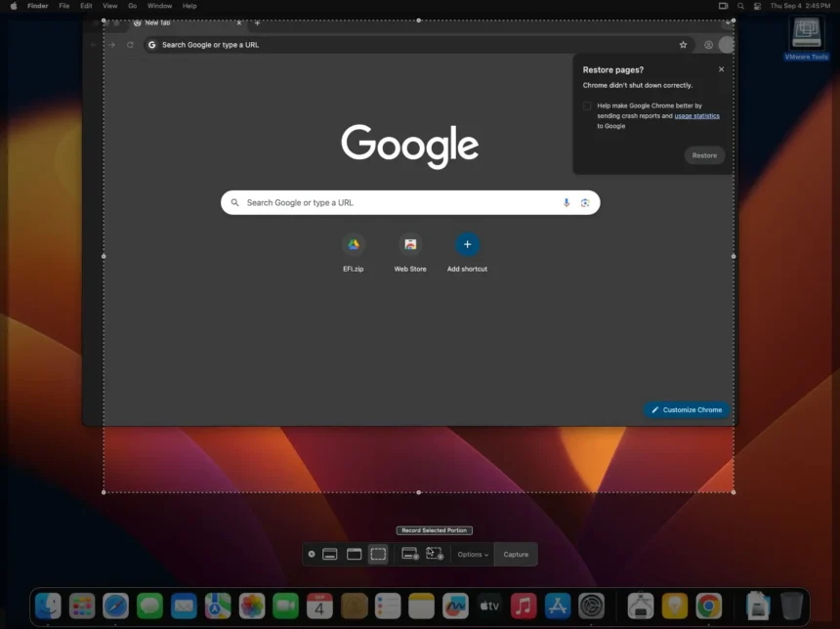Bookmark this tab with the star icon
This screenshot has height=629, width=840.
pos(683,45)
